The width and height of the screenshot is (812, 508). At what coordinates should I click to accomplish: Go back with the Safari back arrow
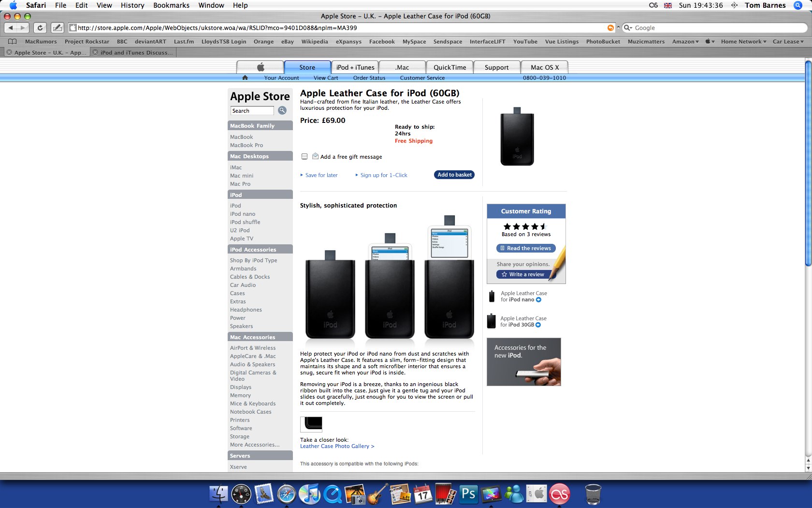pyautogui.click(x=11, y=28)
